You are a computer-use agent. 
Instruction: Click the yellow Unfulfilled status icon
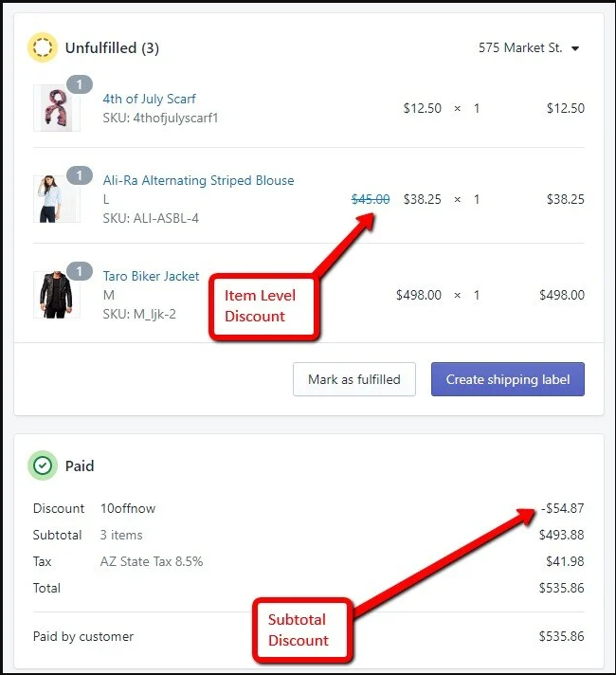(43, 47)
